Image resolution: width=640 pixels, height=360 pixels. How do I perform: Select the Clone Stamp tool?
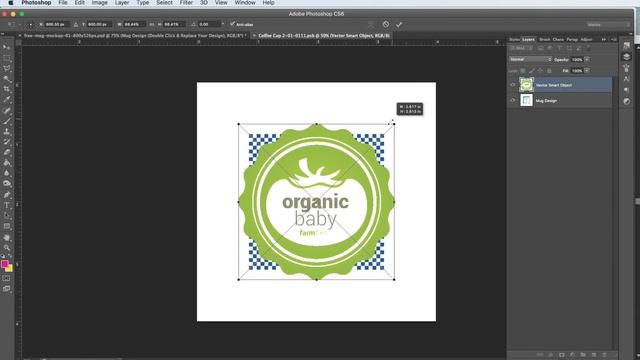tap(7, 132)
